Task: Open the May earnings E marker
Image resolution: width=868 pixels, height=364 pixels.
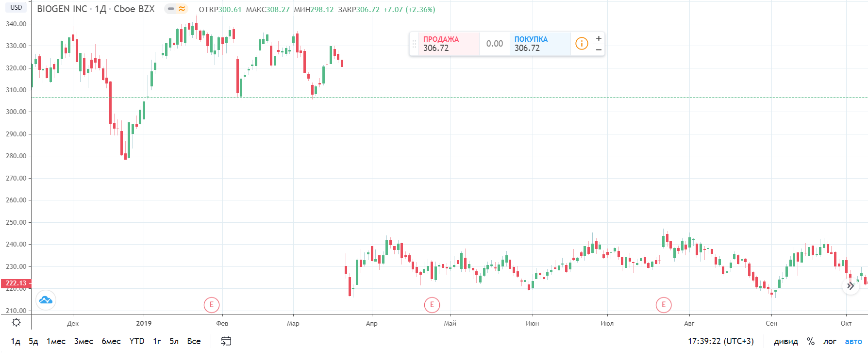Action: (x=432, y=305)
